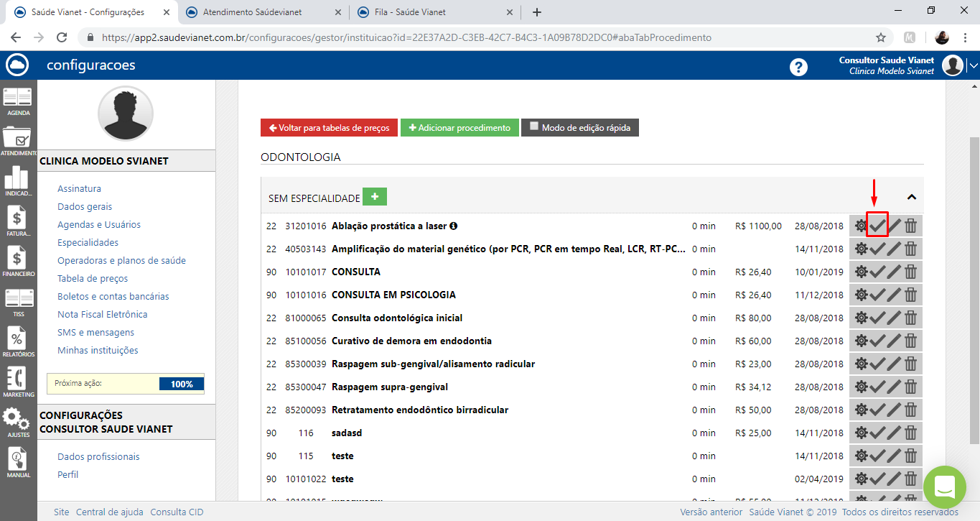The image size is (980, 521).
Task: Delete Ablação prostática a laser with the trash icon
Action: click(910, 226)
